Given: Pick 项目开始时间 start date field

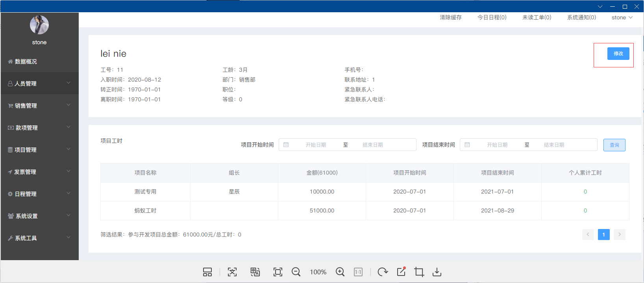Looking at the screenshot, I should click(316, 145).
